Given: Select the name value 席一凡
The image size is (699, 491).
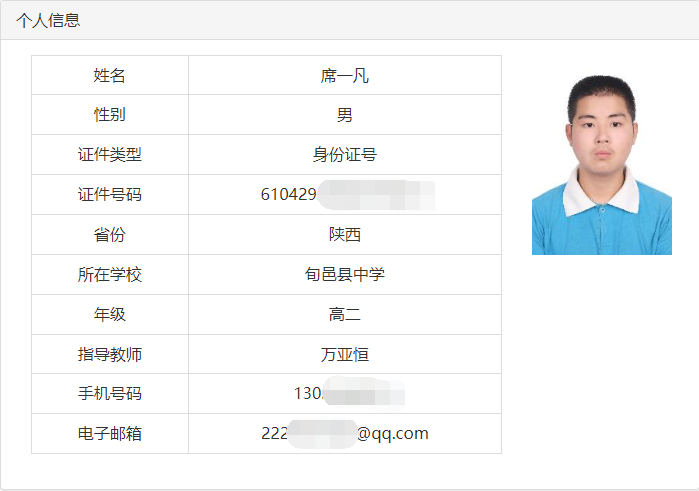Looking at the screenshot, I should pyautogui.click(x=345, y=75).
